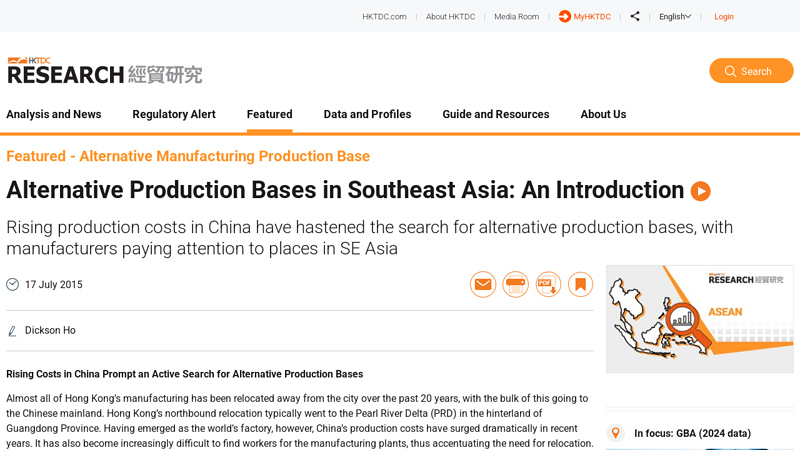Open the HKTDC.com link
The width and height of the screenshot is (800, 450).
[384, 16]
